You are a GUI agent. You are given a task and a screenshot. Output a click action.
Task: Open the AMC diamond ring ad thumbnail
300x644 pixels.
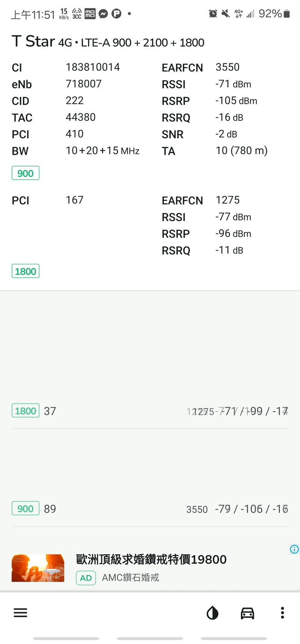[x=38, y=568]
